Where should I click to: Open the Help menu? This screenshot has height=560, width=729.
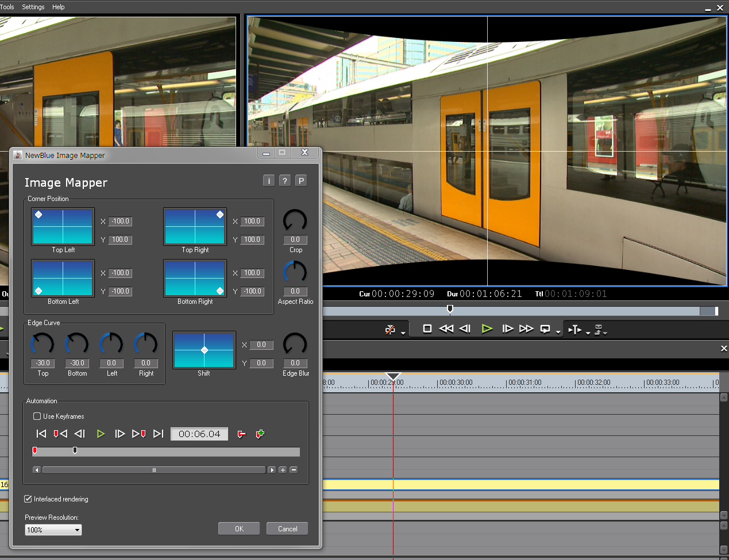58,7
